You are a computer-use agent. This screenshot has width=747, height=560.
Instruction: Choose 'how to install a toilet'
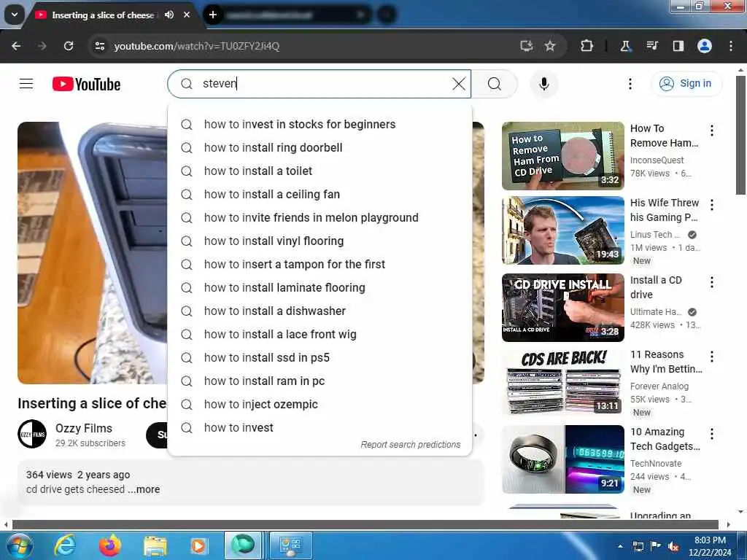pos(320,171)
